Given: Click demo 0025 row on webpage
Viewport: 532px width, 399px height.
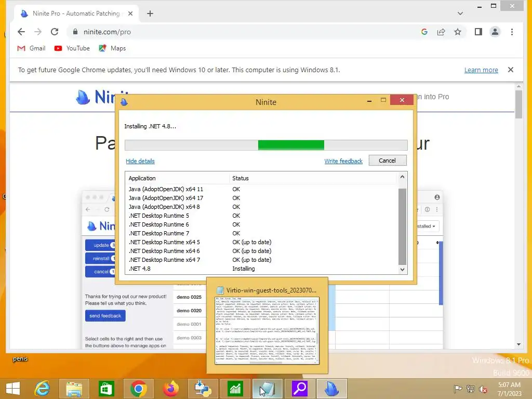Looking at the screenshot, I should click(x=189, y=297).
